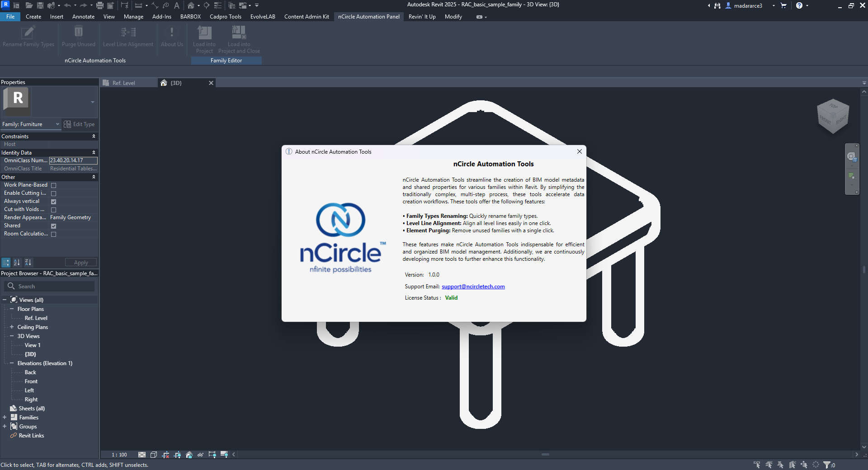Click Load into Project icon
The height and width of the screenshot is (470, 868).
[x=204, y=40]
